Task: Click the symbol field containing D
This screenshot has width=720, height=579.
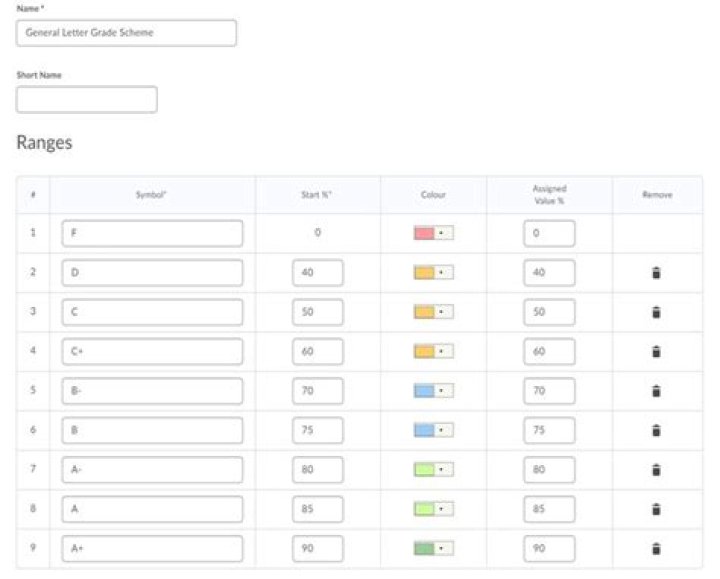Action: click(152, 273)
